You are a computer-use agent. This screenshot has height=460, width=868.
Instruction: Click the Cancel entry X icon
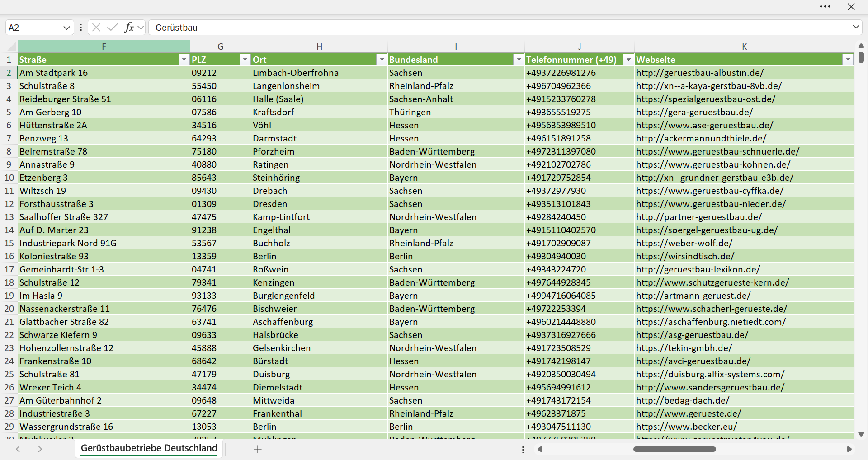tap(96, 28)
